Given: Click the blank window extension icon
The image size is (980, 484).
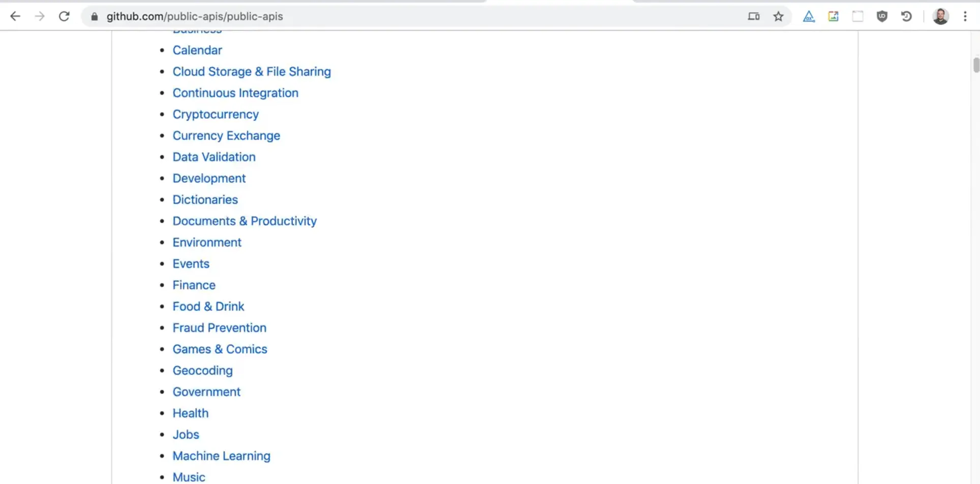Looking at the screenshot, I should click(x=857, y=16).
